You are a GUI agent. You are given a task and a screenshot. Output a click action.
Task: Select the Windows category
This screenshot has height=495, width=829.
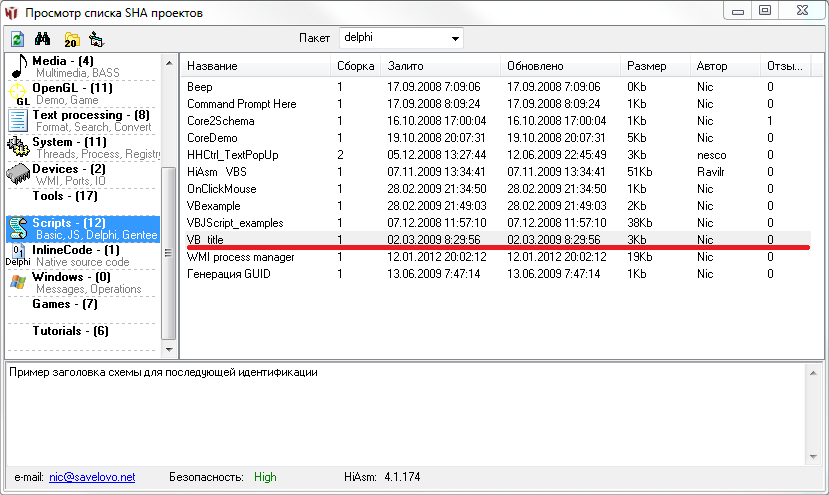click(x=71, y=278)
